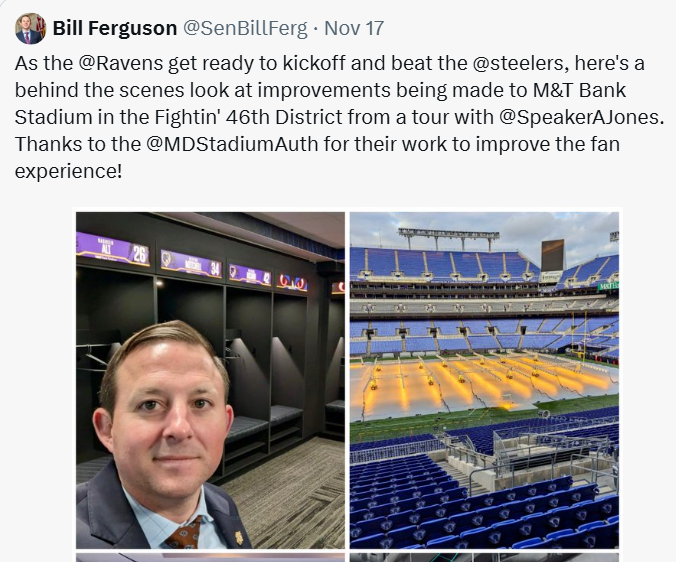Open the @SenBillFerg handle link
The image size is (676, 562).
[x=245, y=28]
